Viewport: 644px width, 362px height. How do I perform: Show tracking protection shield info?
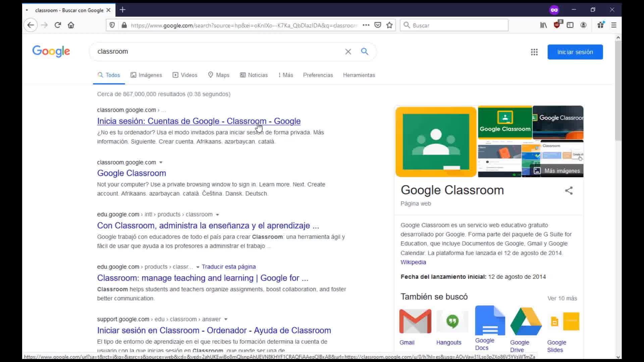[x=112, y=25]
